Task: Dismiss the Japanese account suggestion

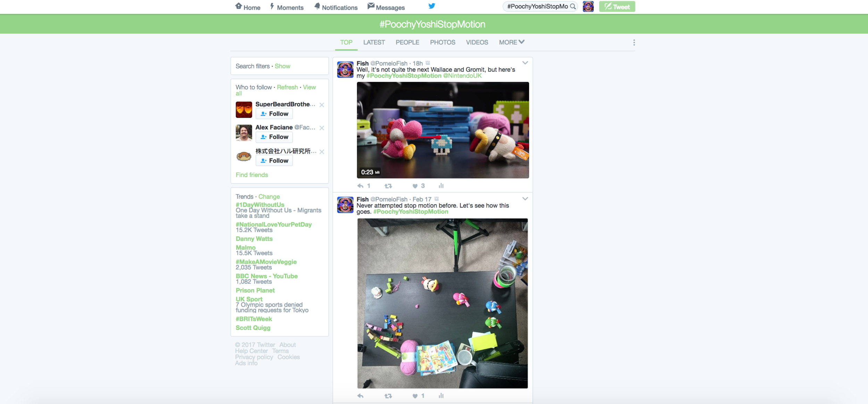Action: pos(322,152)
